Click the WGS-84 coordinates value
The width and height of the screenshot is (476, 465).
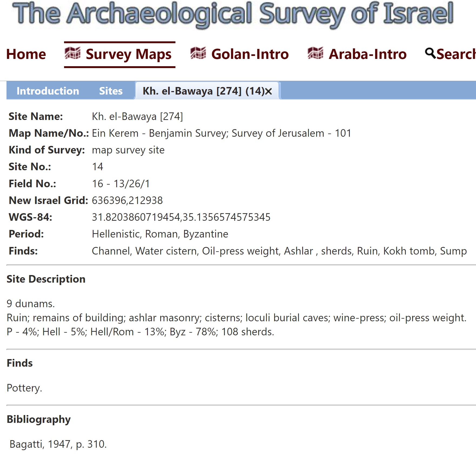coord(181,217)
